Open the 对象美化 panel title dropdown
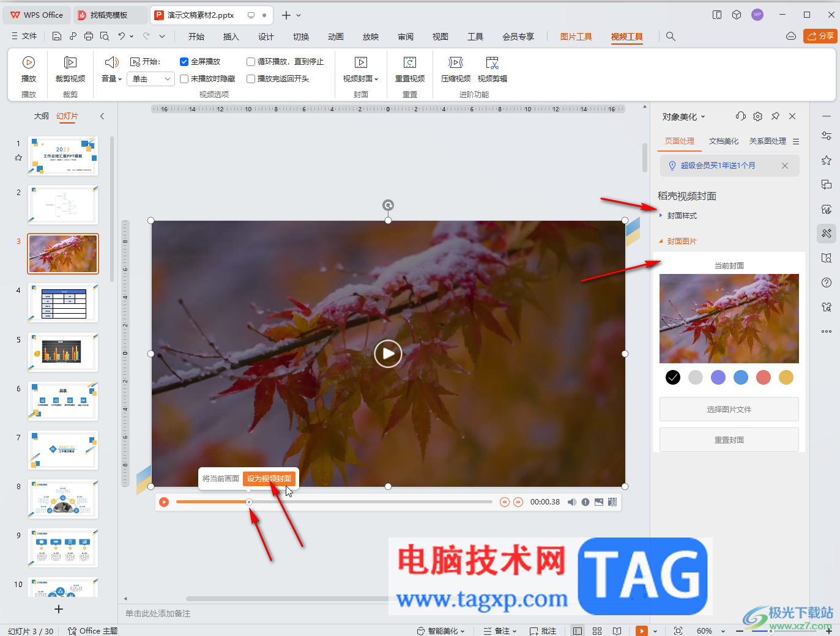The width and height of the screenshot is (840, 636). coord(684,116)
